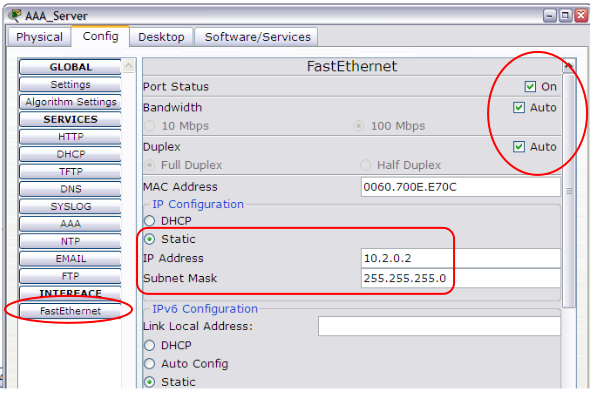Screen dimensions: 593x394
Task: Click the vertical scrollbar of FastEthernet panel
Action: click(569, 191)
